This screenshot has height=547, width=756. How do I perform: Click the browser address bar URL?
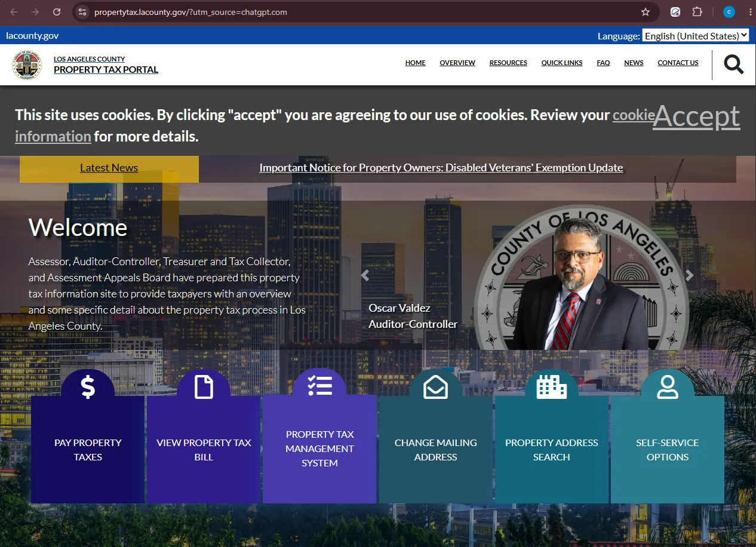click(191, 12)
